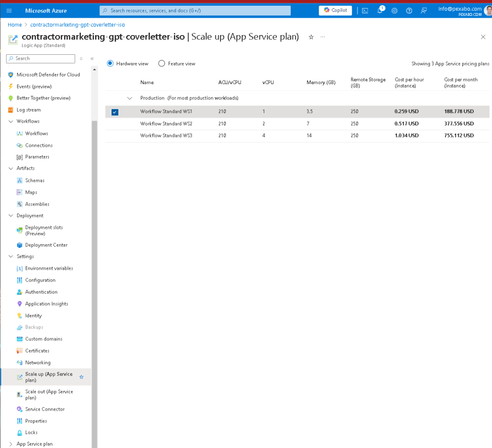This screenshot has width=492, height=448.
Task: Open portal settings gear
Action: tap(394, 11)
